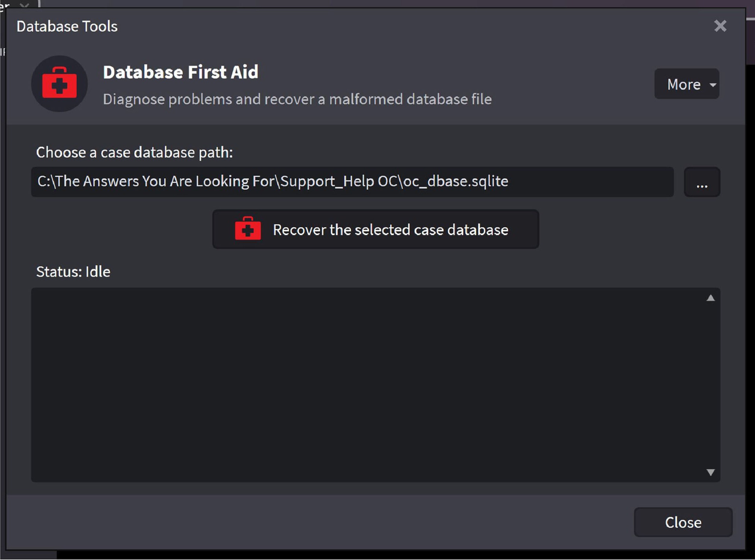Click the Choose a case database path label

click(x=134, y=152)
